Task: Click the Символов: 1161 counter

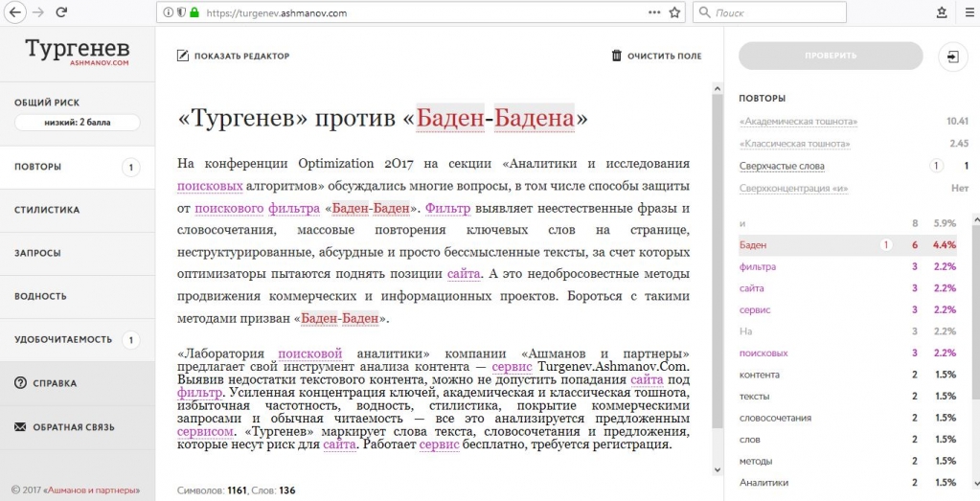Action: pos(212,490)
